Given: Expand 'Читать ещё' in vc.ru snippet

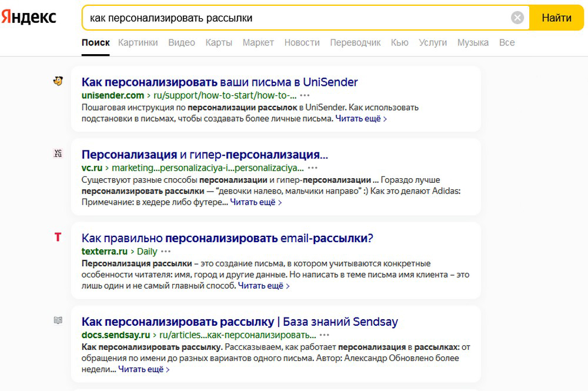Looking at the screenshot, I should 256,202.
